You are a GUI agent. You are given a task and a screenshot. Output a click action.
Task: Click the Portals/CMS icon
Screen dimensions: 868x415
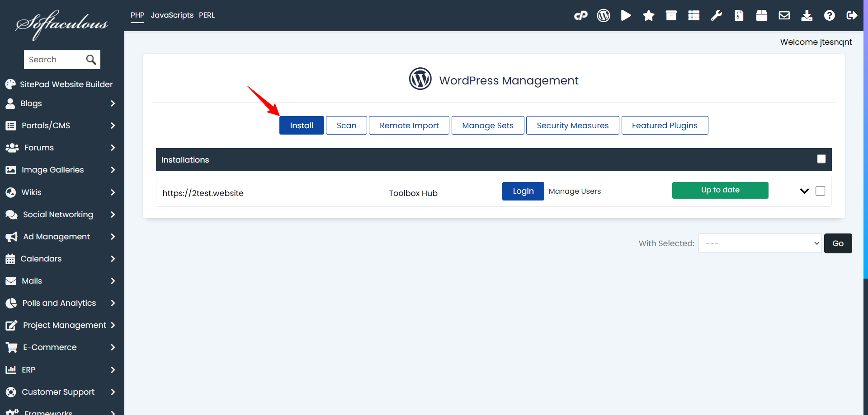[11, 126]
